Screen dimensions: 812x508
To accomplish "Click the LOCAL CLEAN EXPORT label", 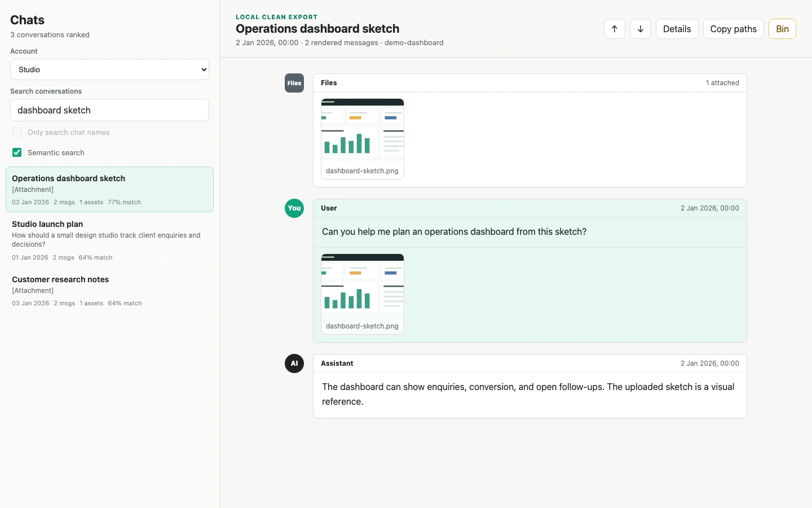I will coord(276,17).
